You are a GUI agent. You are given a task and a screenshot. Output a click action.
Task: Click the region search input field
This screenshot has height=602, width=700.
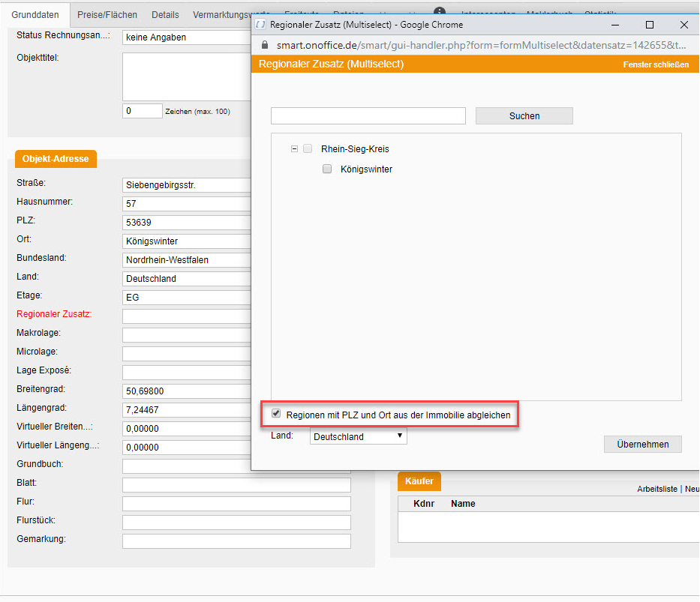point(368,115)
